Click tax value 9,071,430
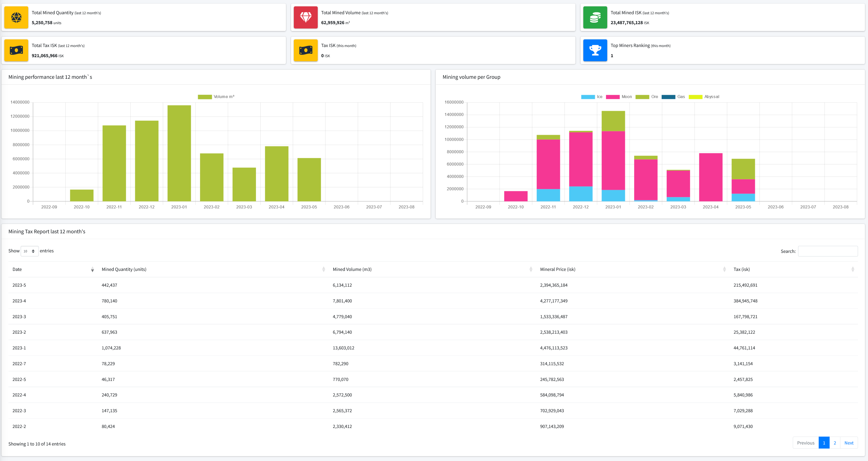This screenshot has height=461, width=868. tap(743, 427)
